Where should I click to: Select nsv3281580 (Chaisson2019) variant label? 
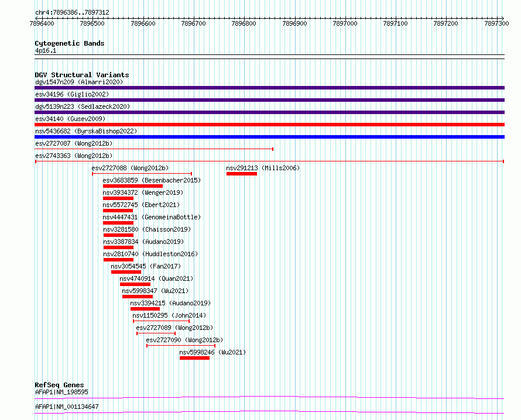coord(147,229)
